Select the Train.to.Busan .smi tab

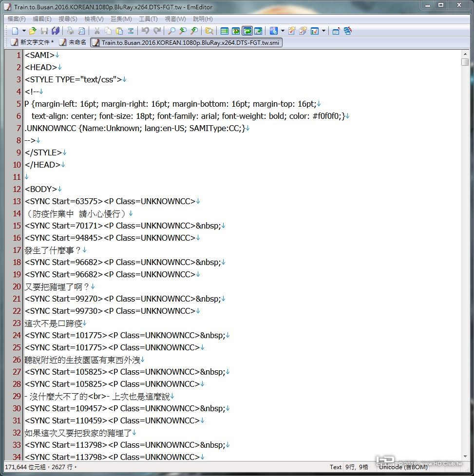[186, 42]
